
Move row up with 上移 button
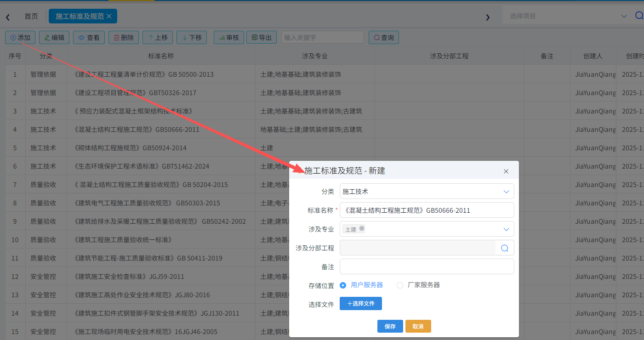pyautogui.click(x=158, y=38)
